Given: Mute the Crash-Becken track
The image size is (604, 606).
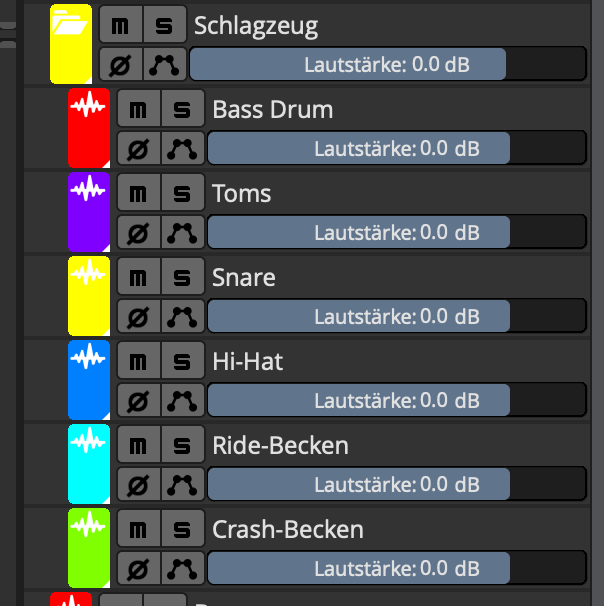Looking at the screenshot, I should click(138, 528).
